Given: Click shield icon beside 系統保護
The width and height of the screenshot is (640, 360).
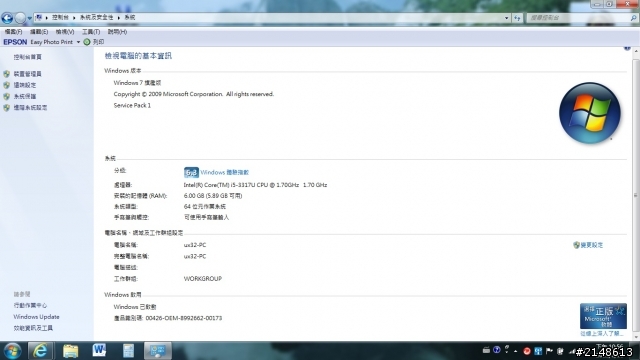Looking at the screenshot, I should coord(7,96).
